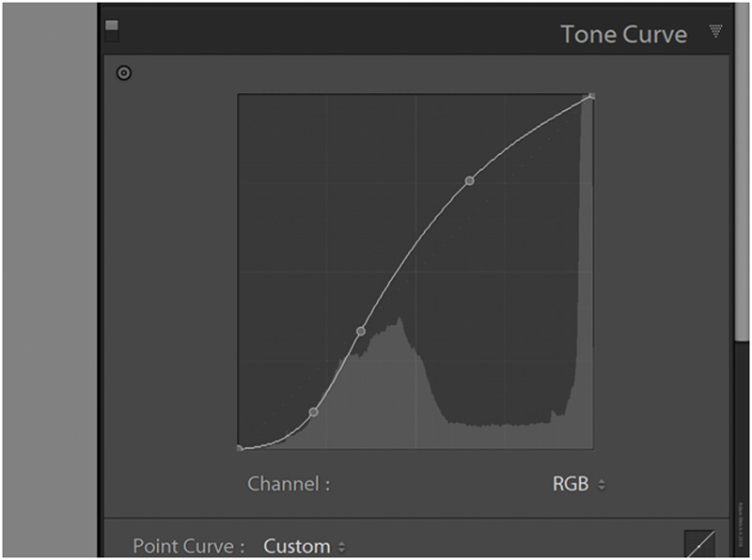Collapse the Tone Curve panel triangle
Viewport: 752px width, 560px height.
[x=715, y=32]
